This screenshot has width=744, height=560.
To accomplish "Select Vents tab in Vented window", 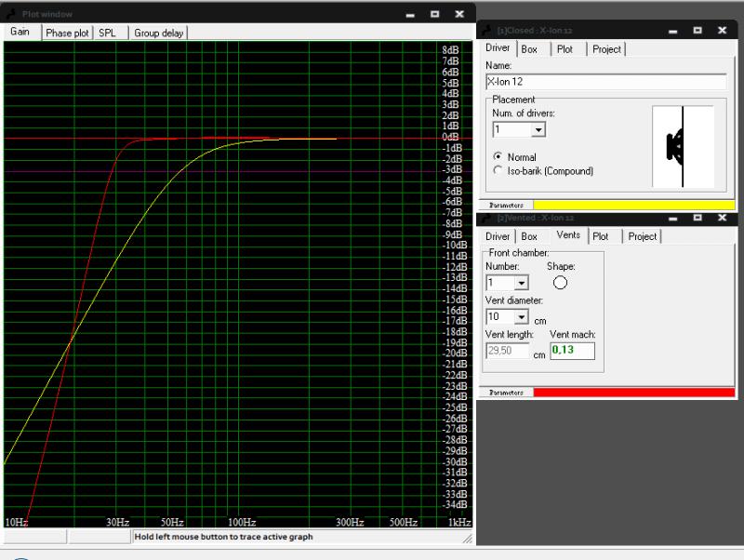I will [x=568, y=235].
